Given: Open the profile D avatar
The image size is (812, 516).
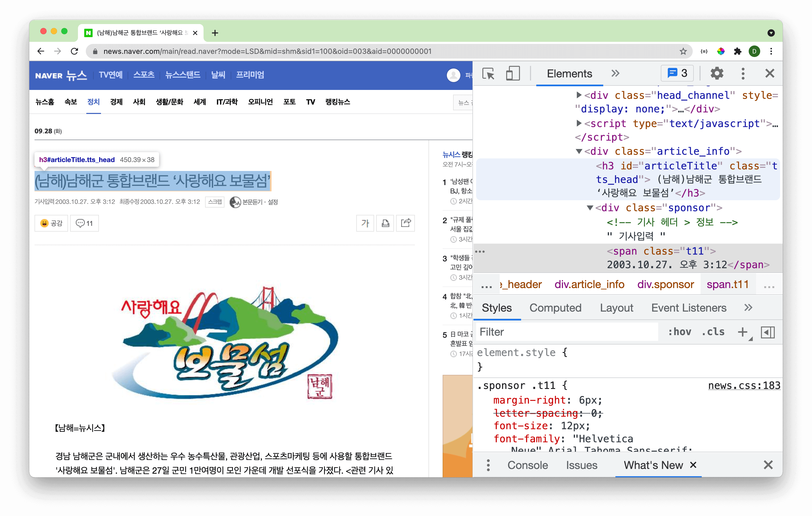Looking at the screenshot, I should [x=754, y=51].
